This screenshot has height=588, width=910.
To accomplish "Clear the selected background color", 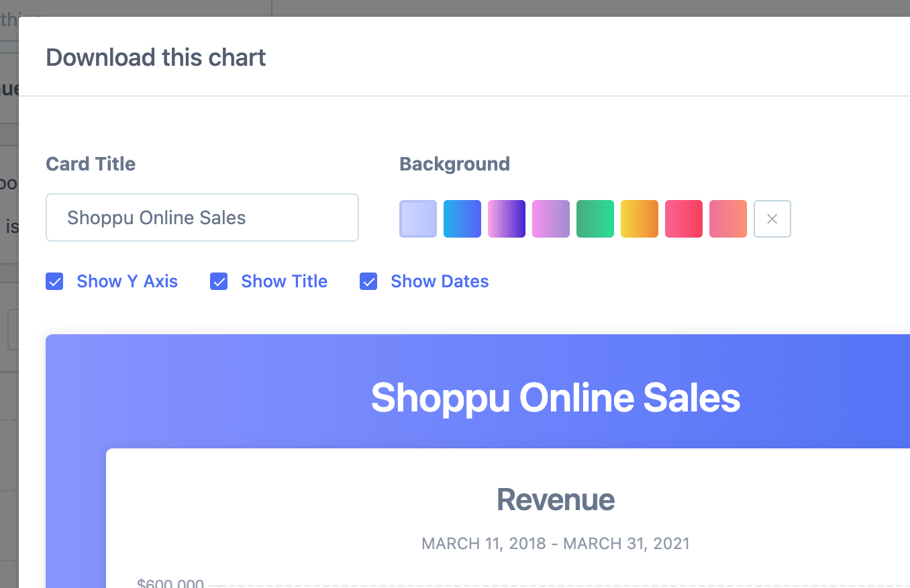I will [772, 218].
